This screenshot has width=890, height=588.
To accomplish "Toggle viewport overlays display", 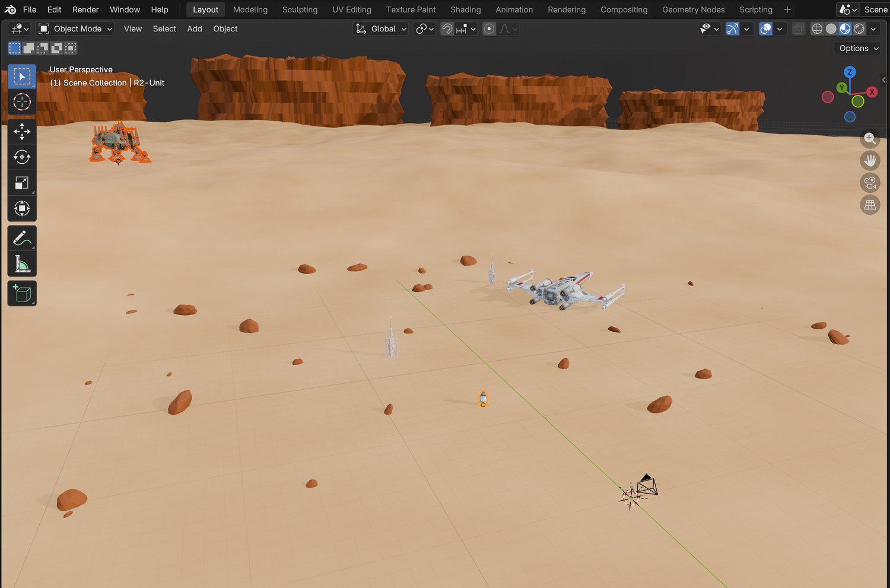I will 766,28.
